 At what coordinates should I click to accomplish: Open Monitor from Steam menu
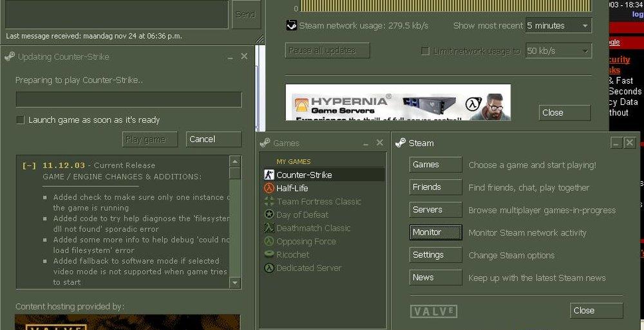coord(436,232)
